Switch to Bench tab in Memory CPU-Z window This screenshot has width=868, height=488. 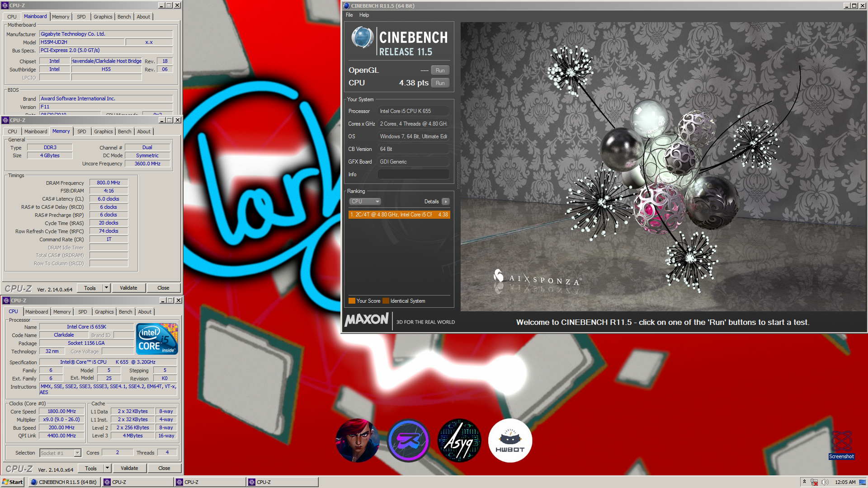[125, 131]
